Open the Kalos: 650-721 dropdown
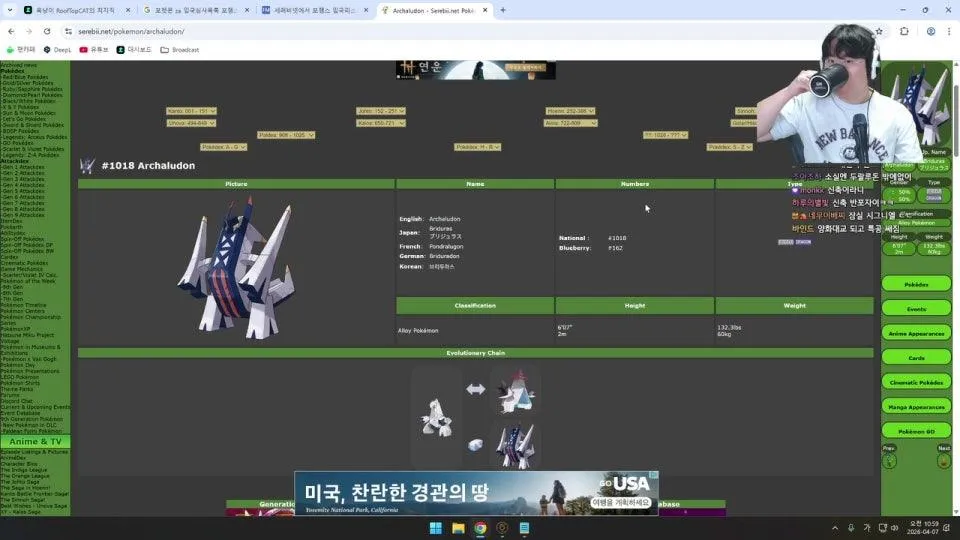Image resolution: width=960 pixels, height=540 pixels. [x=381, y=123]
